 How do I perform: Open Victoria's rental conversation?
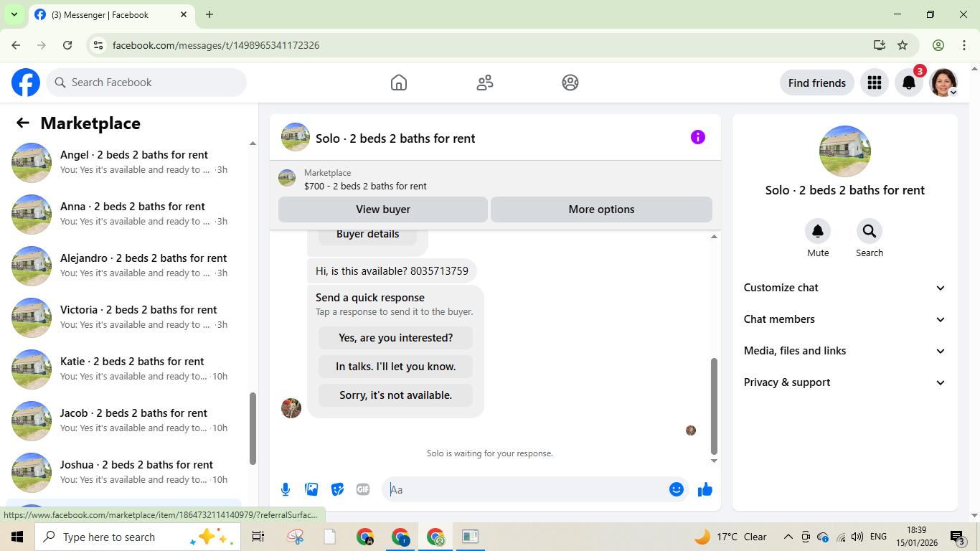[x=123, y=317]
